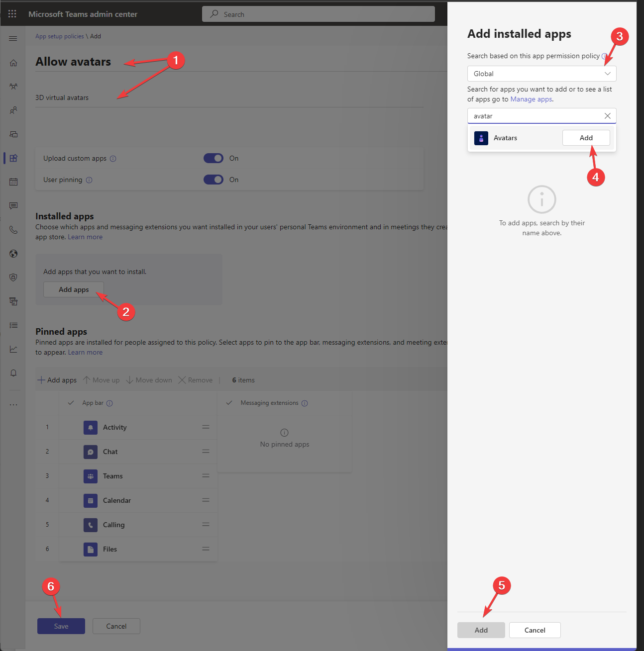Open Analytics and reports chart icon
Screen dimensions: 644x651
coord(13,349)
